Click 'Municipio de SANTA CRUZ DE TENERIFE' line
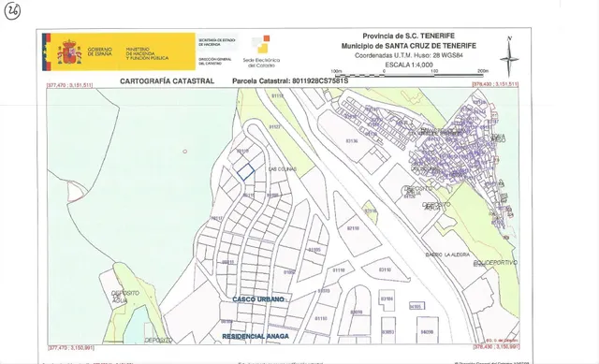Viewport: 599px width, 364px height. click(408, 46)
